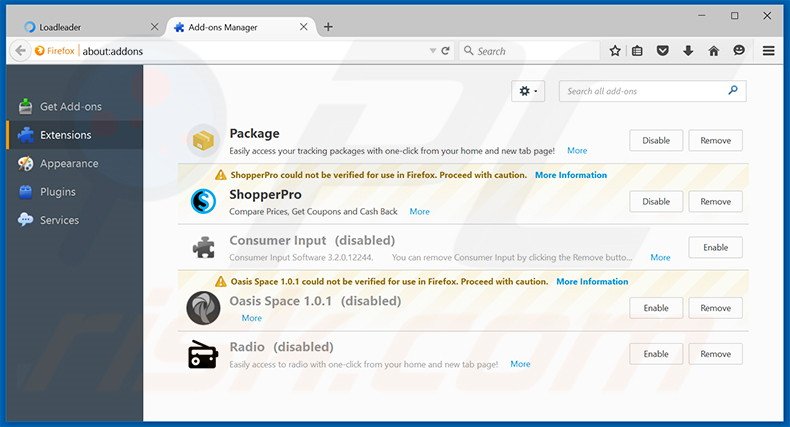Go to Home page icon
The height and width of the screenshot is (427, 790).
[713, 51]
